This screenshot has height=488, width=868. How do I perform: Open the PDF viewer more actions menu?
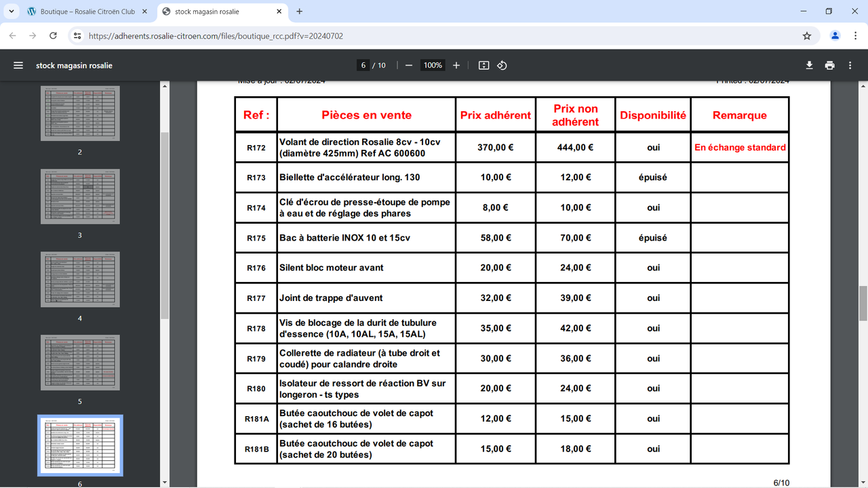(851, 66)
